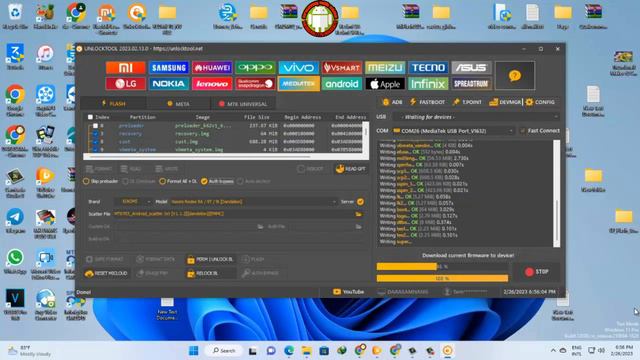
Task: Open the DEVMGR device manager
Action: 505,102
